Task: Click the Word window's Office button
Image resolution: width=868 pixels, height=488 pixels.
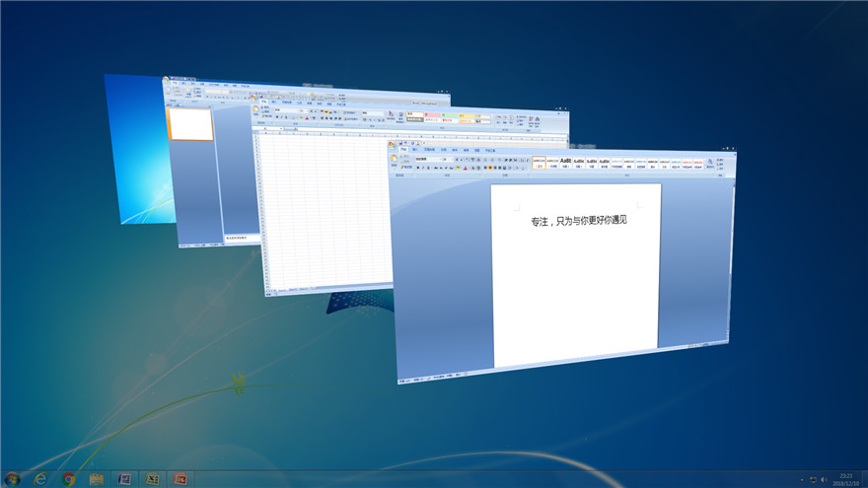Action: pos(392,145)
